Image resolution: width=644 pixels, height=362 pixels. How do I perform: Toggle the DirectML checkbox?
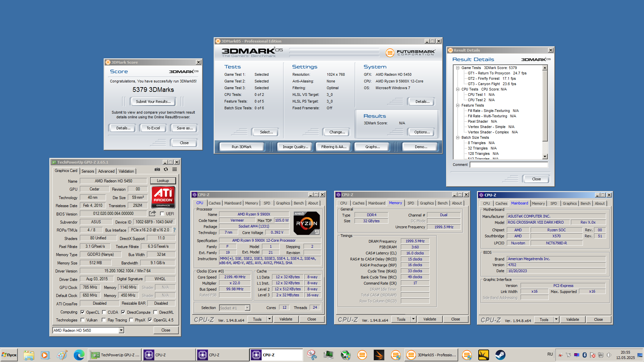(x=155, y=312)
